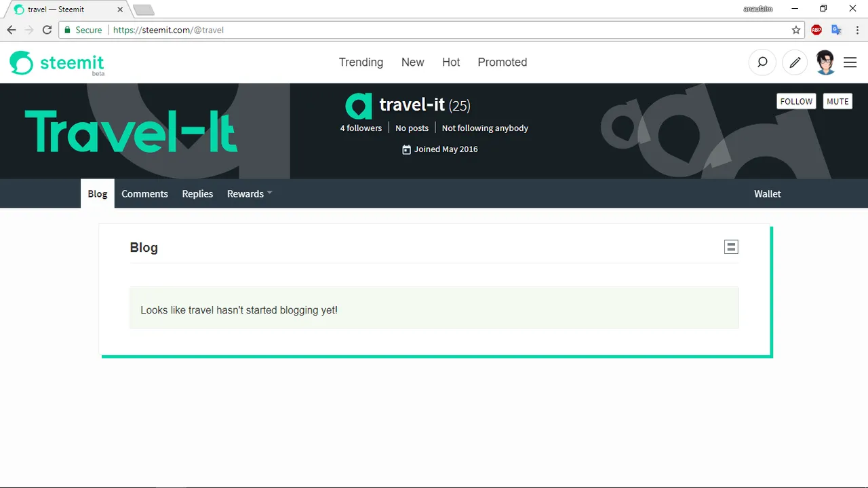
Task: Go to the New section
Action: tap(412, 62)
